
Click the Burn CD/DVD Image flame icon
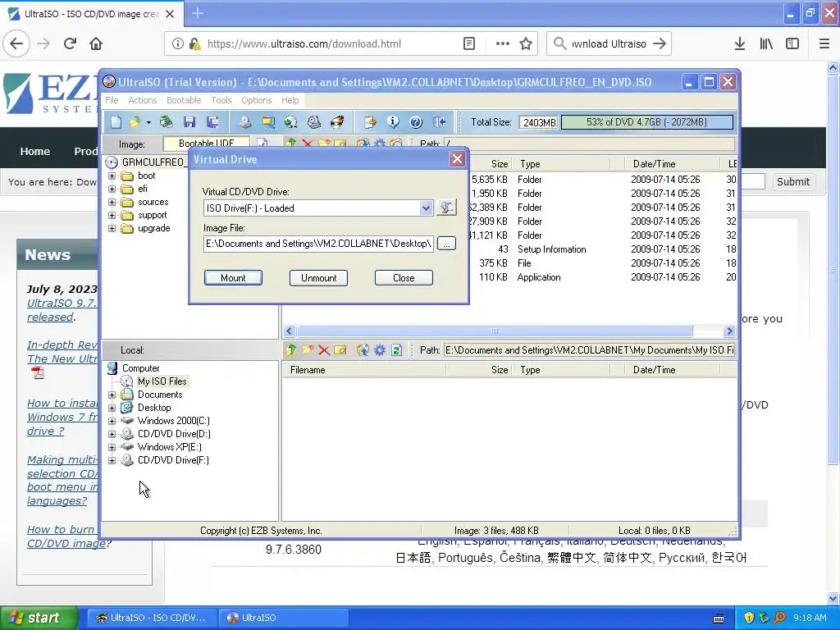[337, 122]
